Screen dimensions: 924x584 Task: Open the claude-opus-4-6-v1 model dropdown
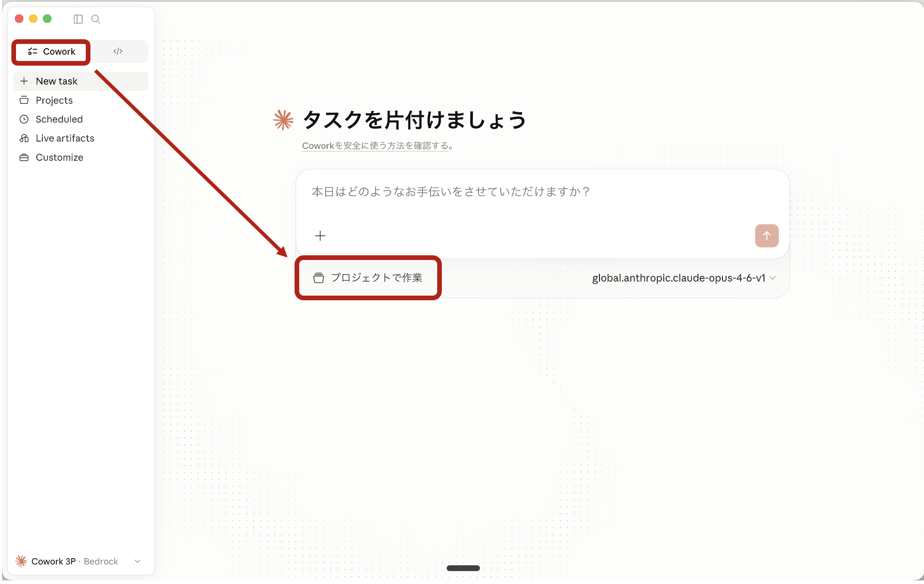point(684,278)
